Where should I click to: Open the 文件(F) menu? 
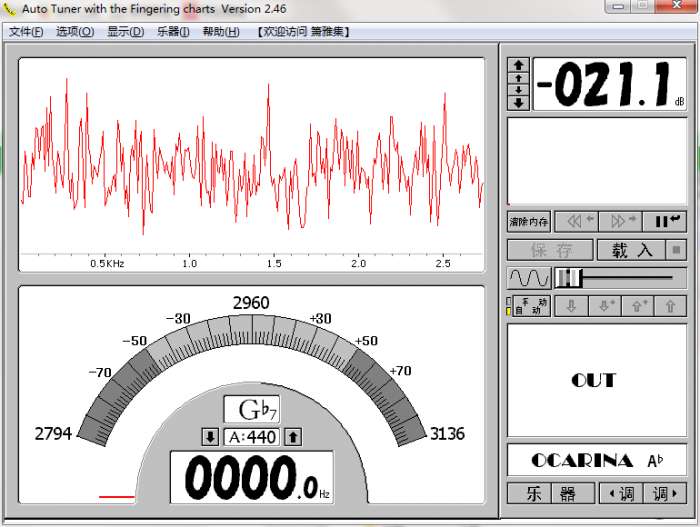[26, 31]
